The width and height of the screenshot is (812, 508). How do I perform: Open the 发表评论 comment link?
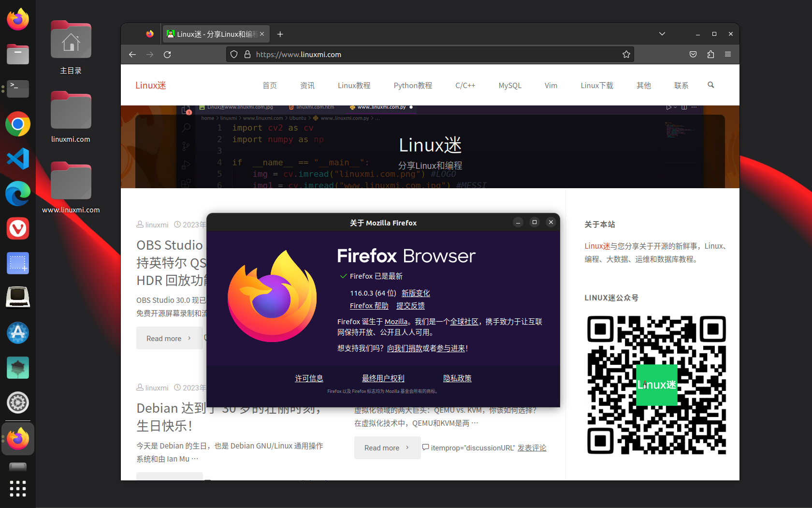532,448
